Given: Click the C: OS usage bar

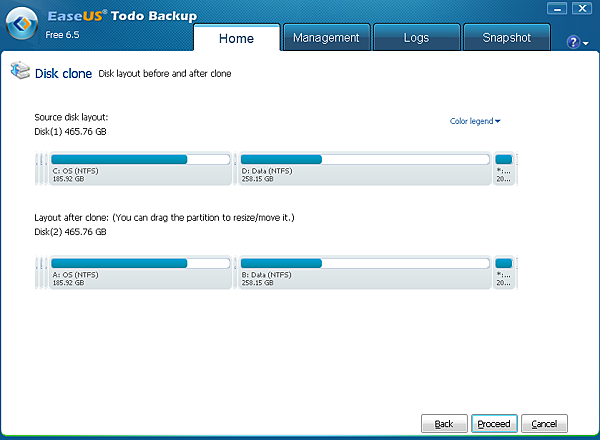Looking at the screenshot, I should [140, 159].
